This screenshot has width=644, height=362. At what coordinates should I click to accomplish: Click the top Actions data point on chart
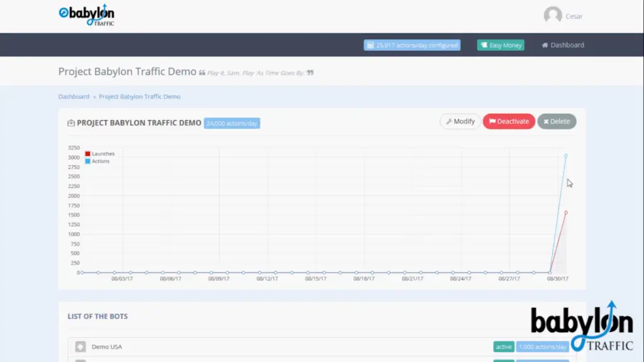click(565, 156)
